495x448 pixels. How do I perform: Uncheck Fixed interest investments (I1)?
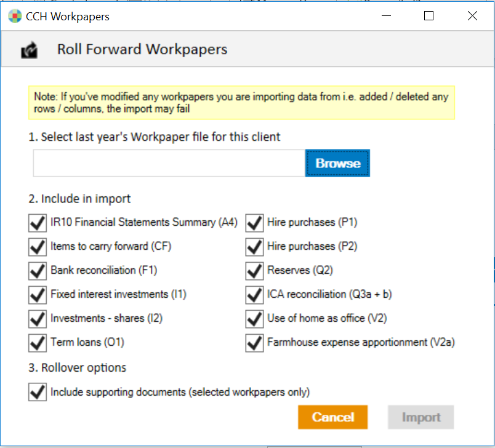point(38,295)
